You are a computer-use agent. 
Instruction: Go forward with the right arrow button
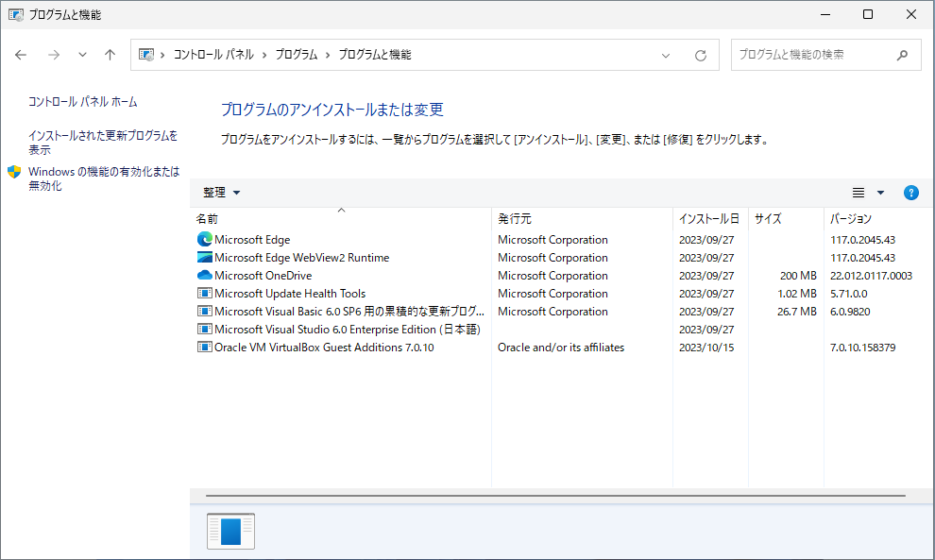tap(54, 55)
